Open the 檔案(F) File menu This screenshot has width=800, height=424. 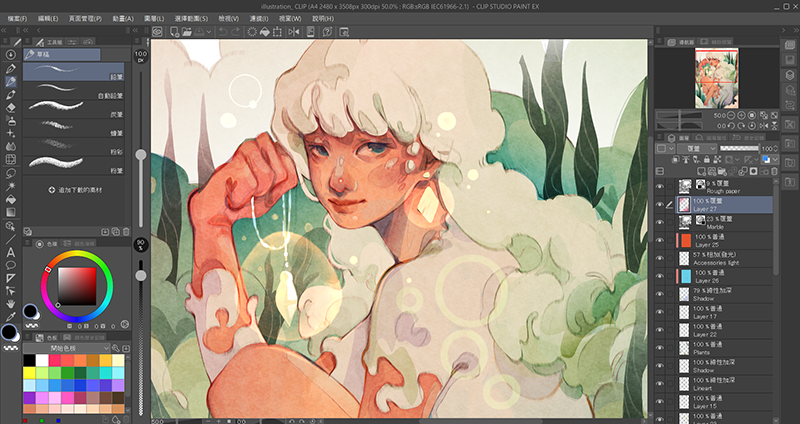pyautogui.click(x=20, y=18)
